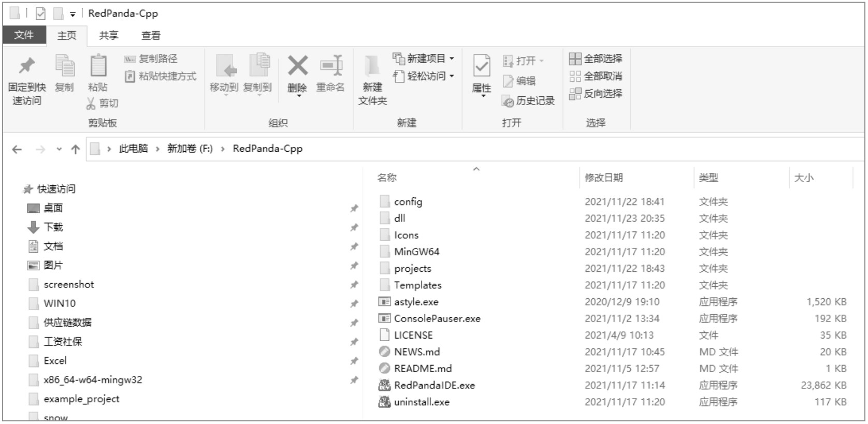Screen dimensions: 868x424
Task: Expand chevron after This PC in address bar
Action: click(157, 149)
